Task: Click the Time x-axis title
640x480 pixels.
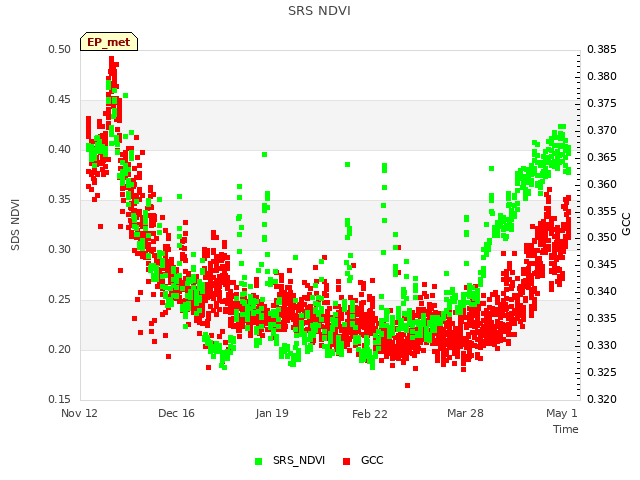Action: coord(565,429)
